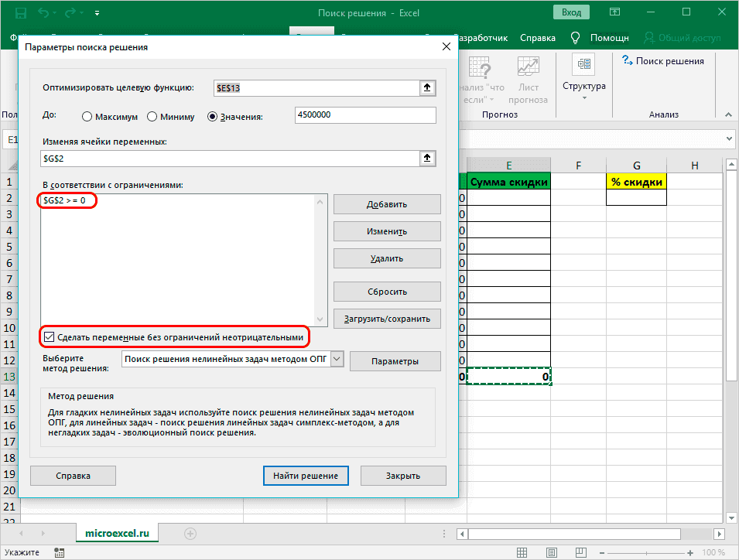Uncheck the non-negative variables checkbox
The width and height of the screenshot is (739, 560).
pos(50,338)
